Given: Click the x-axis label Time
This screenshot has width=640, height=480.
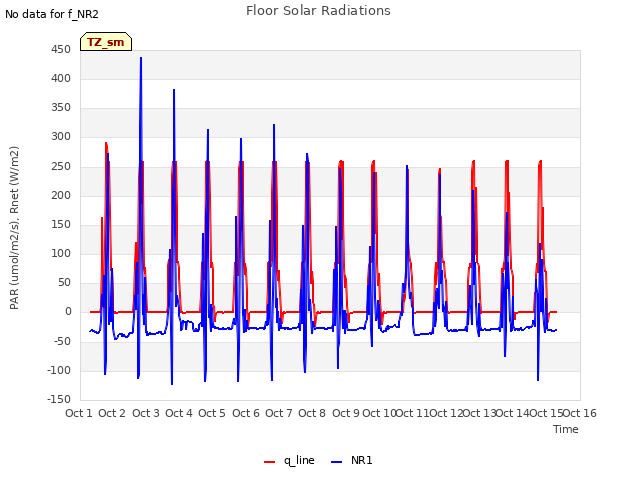Looking at the screenshot, I should coord(565,429).
